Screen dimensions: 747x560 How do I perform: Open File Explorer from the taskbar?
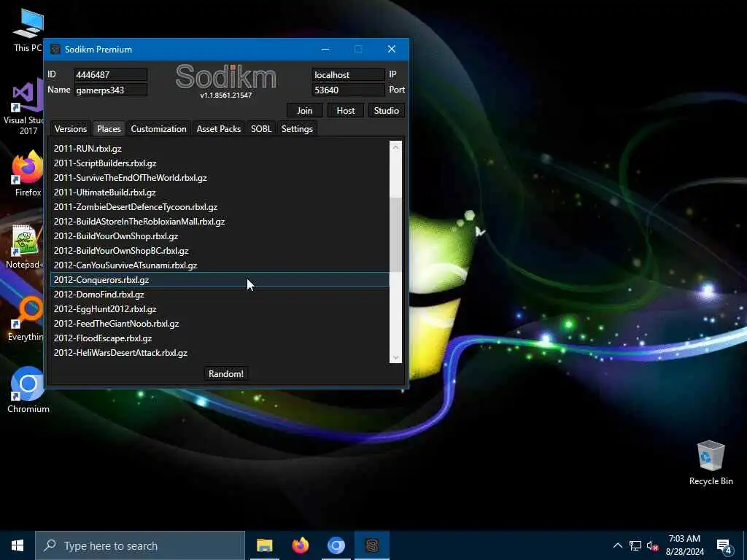(264, 545)
